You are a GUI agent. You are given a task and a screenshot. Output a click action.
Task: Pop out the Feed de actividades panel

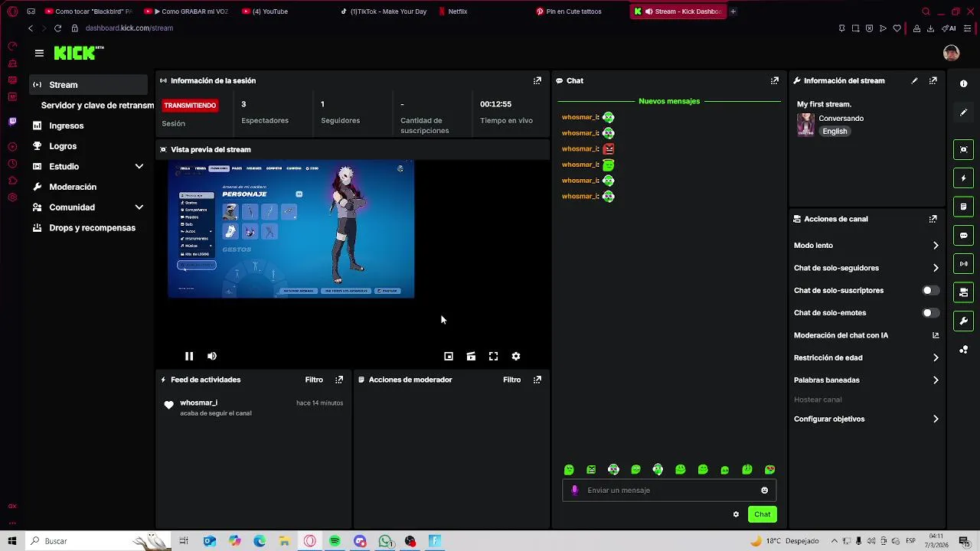(x=339, y=380)
